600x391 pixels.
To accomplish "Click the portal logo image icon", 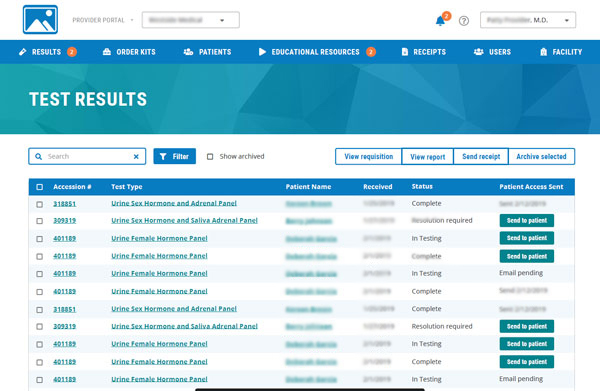I will (40, 20).
